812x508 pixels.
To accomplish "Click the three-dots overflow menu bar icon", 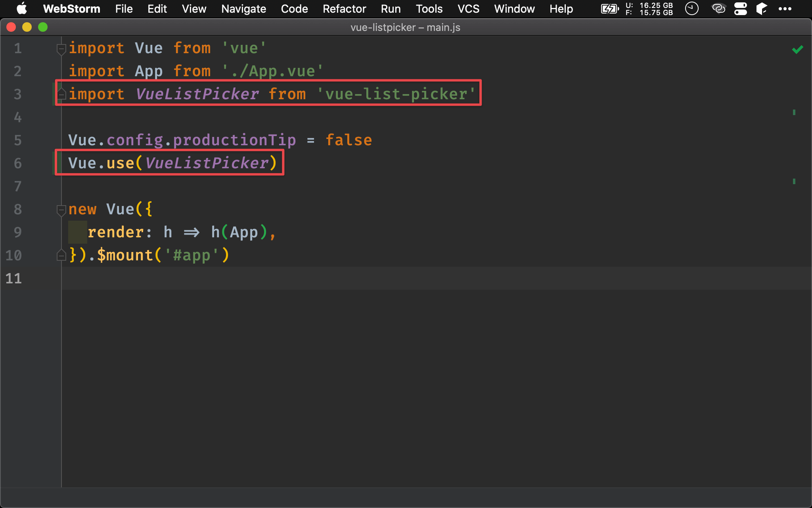I will pyautogui.click(x=785, y=9).
